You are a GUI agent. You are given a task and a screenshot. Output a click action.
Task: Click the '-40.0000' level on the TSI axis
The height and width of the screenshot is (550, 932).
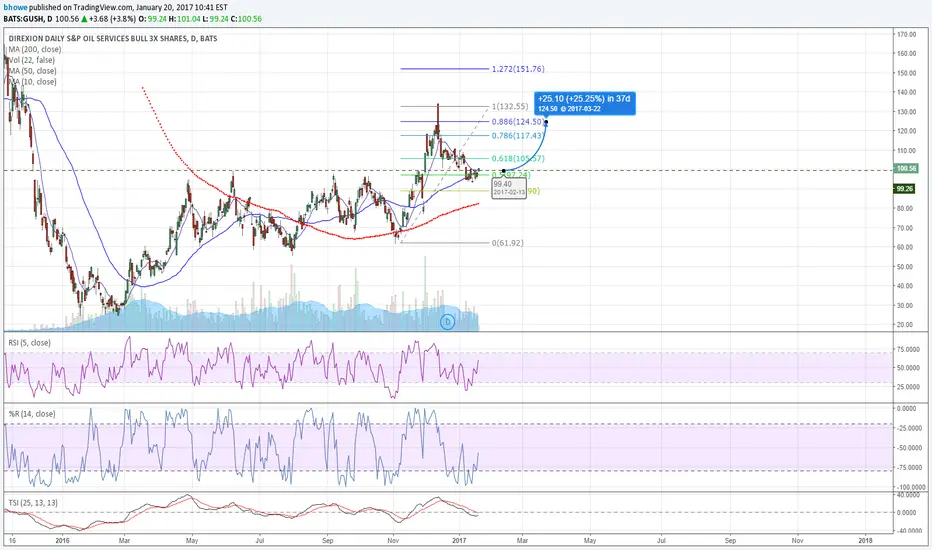909,531
